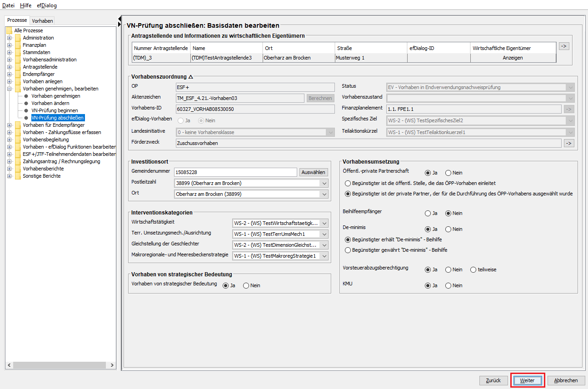Viewport: 588px width, 389px height.
Task: Expand the Vorhabensbegleitung tree node
Action: [x=9, y=140]
